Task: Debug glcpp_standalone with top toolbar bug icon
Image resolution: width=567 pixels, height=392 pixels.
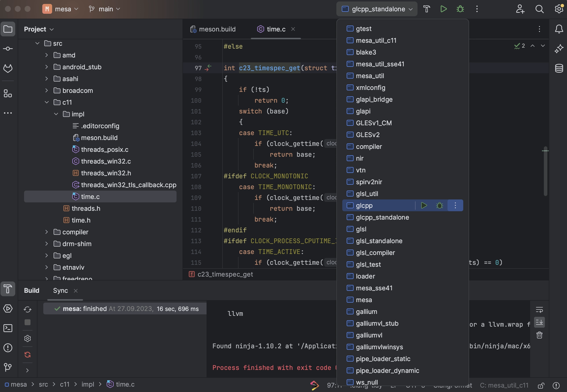Action: (x=460, y=9)
